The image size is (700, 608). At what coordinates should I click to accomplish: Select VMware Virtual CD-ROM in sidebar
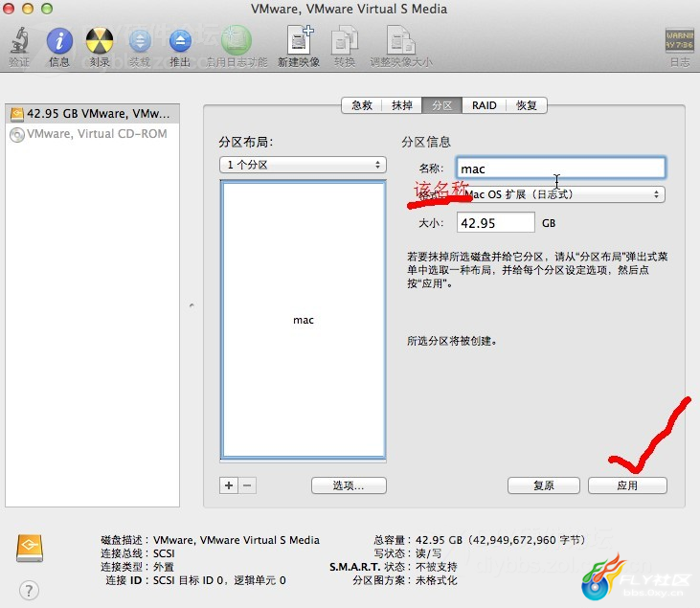click(x=93, y=134)
